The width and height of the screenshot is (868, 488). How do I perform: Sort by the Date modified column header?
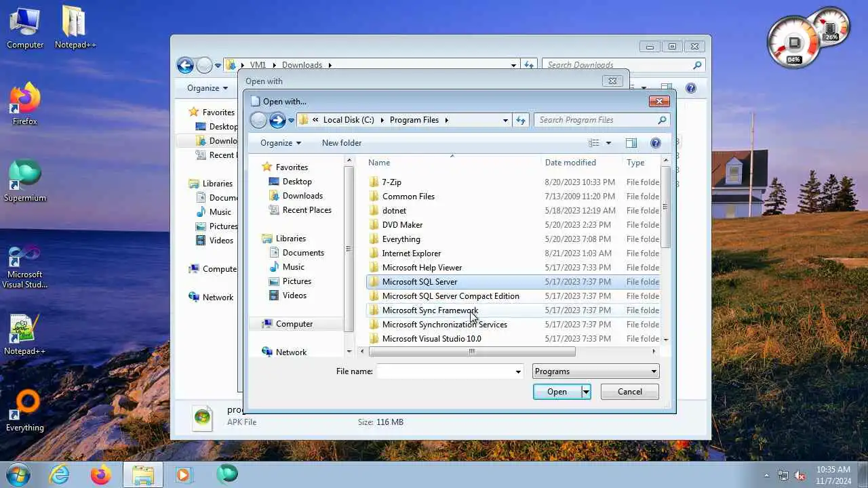(582, 163)
